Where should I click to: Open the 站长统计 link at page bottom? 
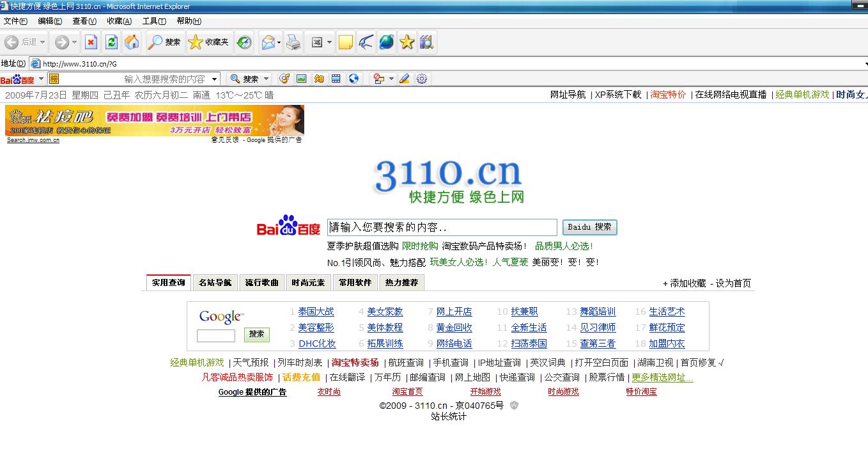click(x=449, y=416)
